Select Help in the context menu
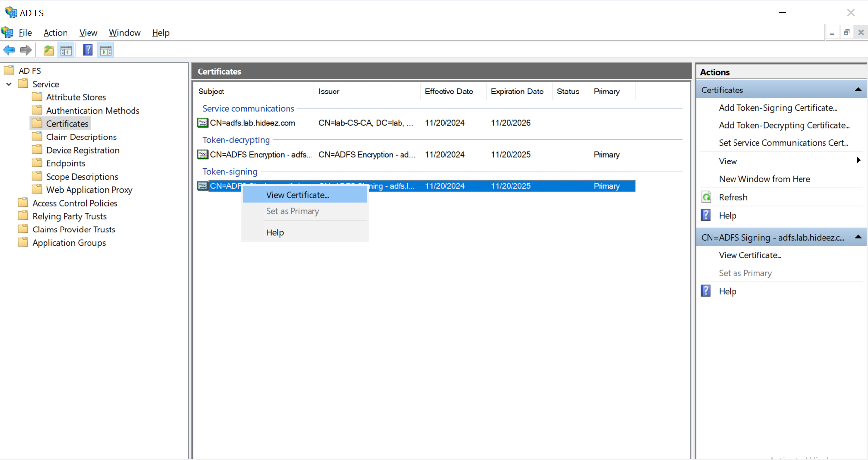The height and width of the screenshot is (460, 868). [275, 232]
